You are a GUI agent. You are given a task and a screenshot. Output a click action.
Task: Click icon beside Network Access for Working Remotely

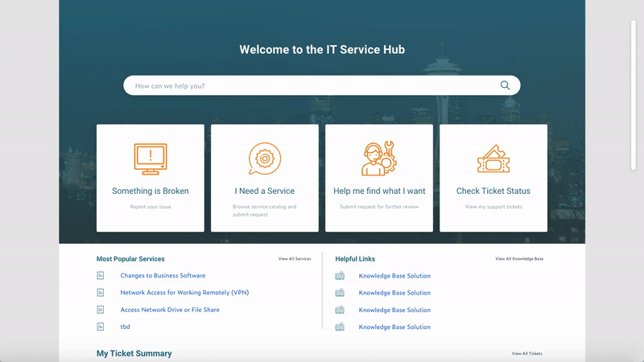pyautogui.click(x=100, y=293)
